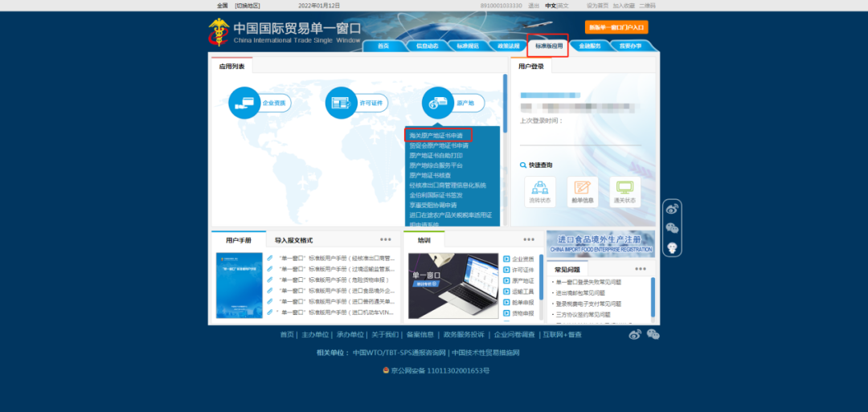Select 金伯利国际证书签发 in the menu

pyautogui.click(x=436, y=195)
